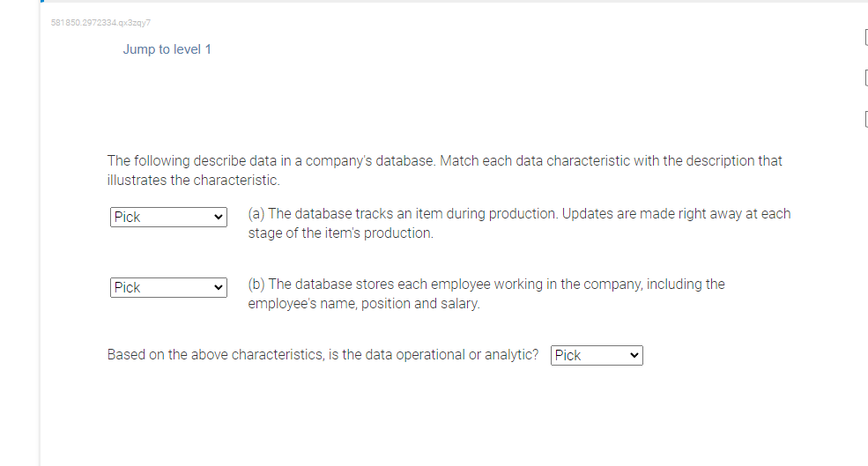Click the 'stage of the item's production.' line

coord(340,233)
